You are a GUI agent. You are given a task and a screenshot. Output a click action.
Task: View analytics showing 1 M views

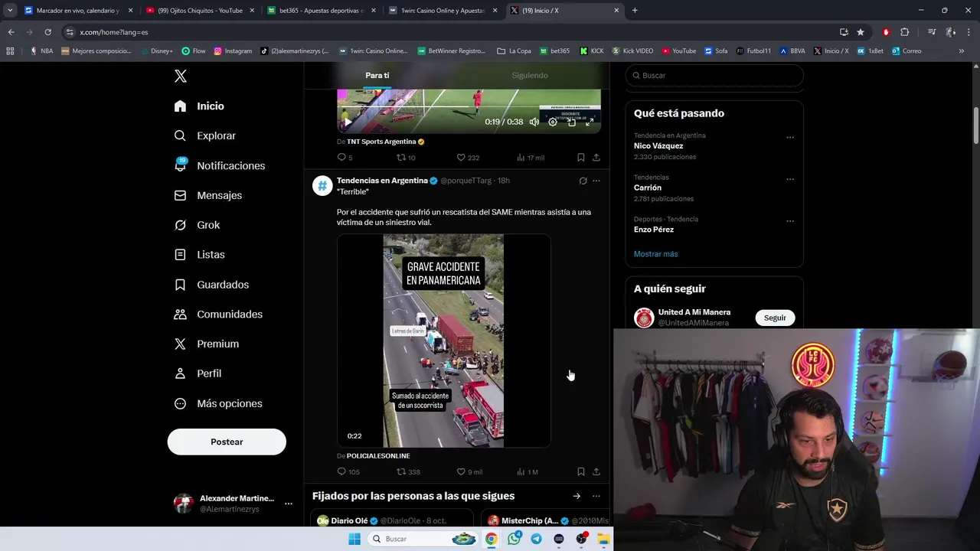(528, 471)
